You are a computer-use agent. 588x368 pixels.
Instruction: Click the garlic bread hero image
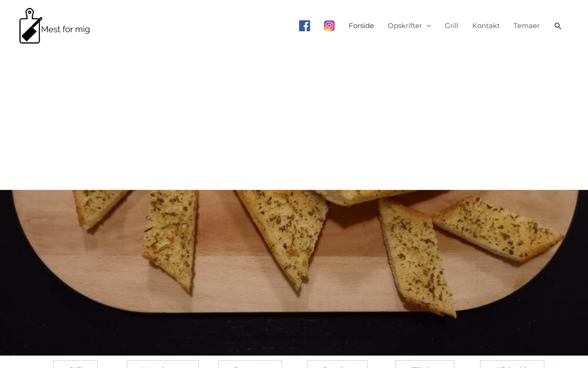pyautogui.click(x=294, y=272)
